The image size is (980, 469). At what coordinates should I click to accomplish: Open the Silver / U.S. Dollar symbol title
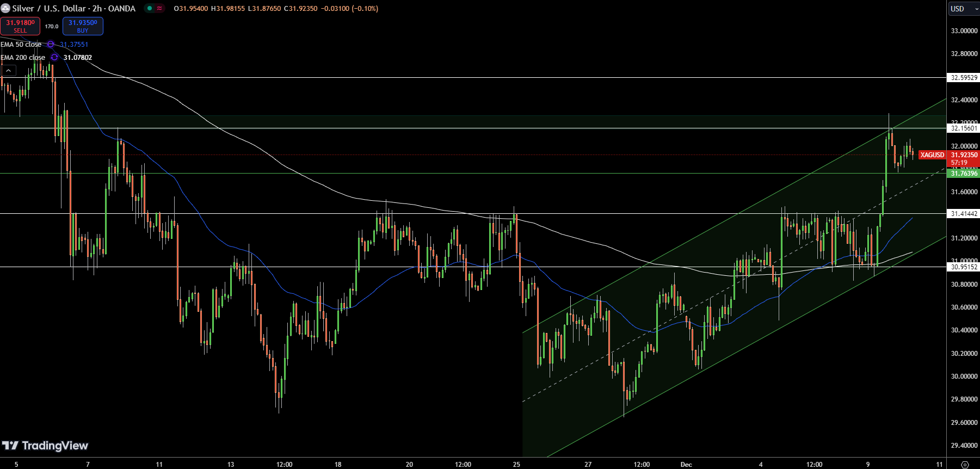[74, 8]
